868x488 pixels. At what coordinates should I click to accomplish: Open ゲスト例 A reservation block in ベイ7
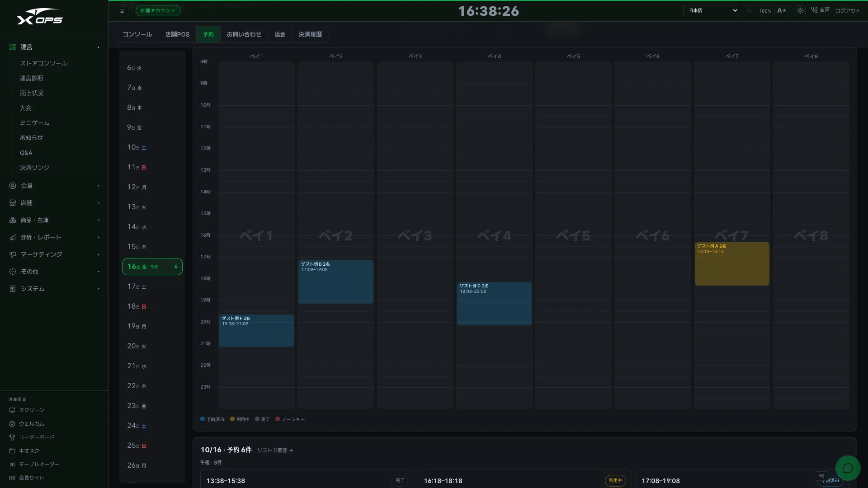732,264
